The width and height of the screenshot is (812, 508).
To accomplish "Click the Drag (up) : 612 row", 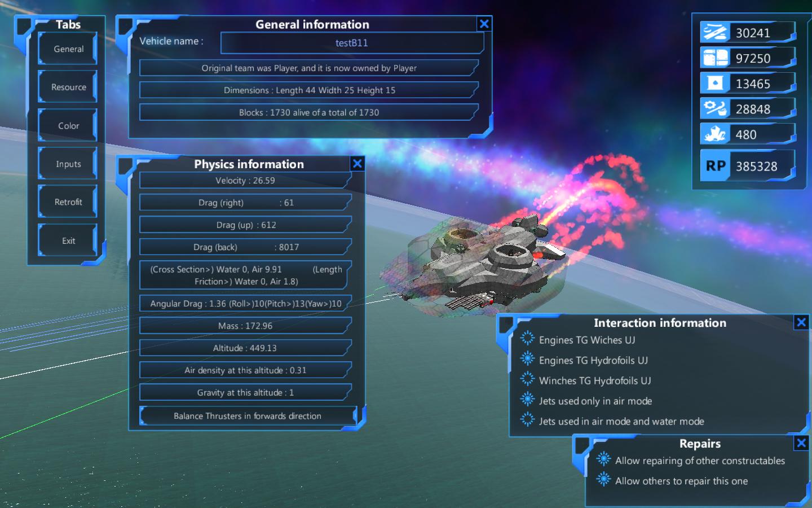I will [x=245, y=225].
